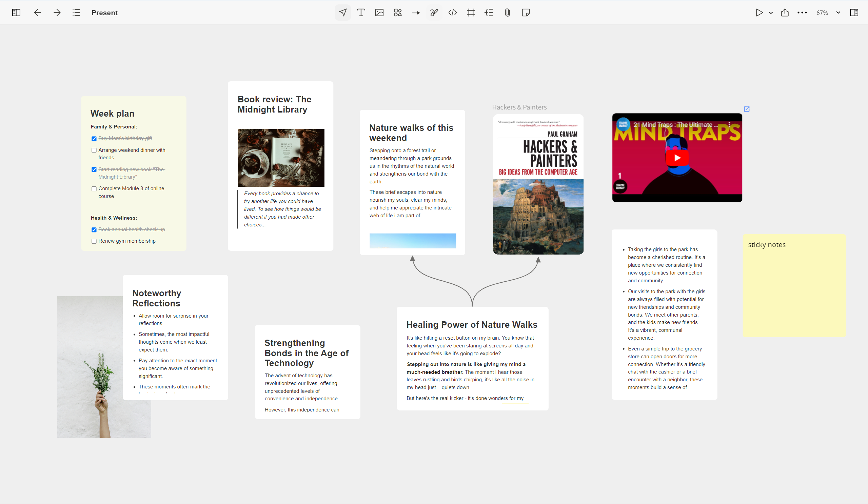Click the advent of technology paragraph
Image resolution: width=868 pixels, height=504 pixels.
point(302,387)
